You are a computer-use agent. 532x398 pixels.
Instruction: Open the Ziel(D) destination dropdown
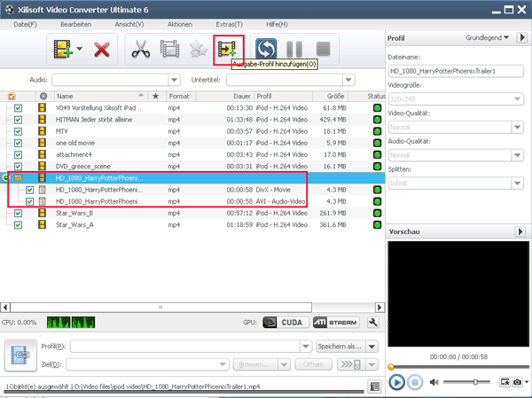coord(223,364)
